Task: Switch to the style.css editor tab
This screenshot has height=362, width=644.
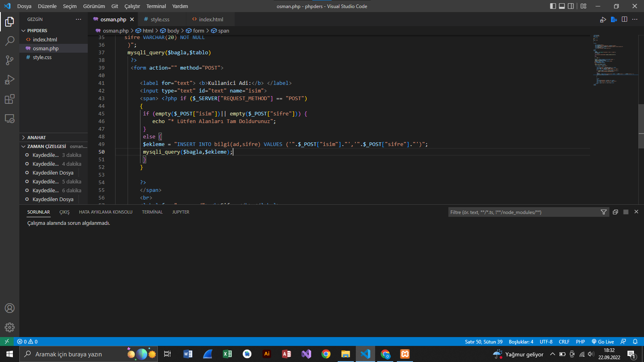Action: pyautogui.click(x=160, y=19)
